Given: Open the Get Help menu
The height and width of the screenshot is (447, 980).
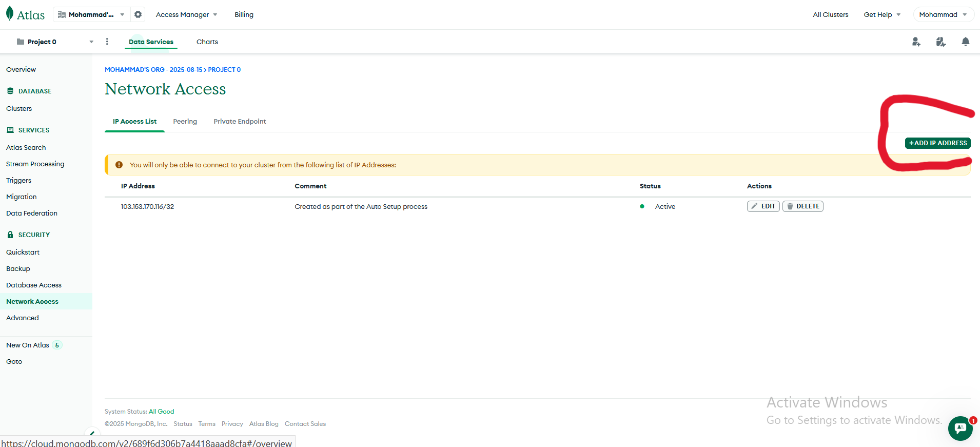Looking at the screenshot, I should pyautogui.click(x=881, y=14).
